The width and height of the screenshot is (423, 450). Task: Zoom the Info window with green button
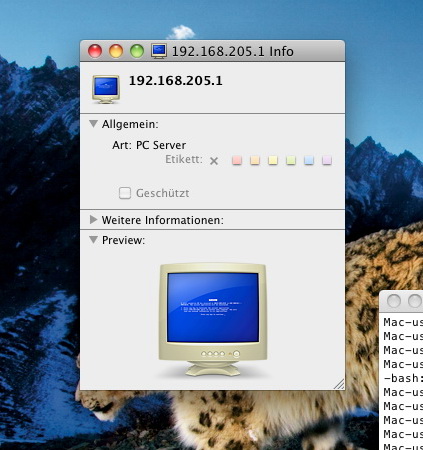(x=137, y=51)
